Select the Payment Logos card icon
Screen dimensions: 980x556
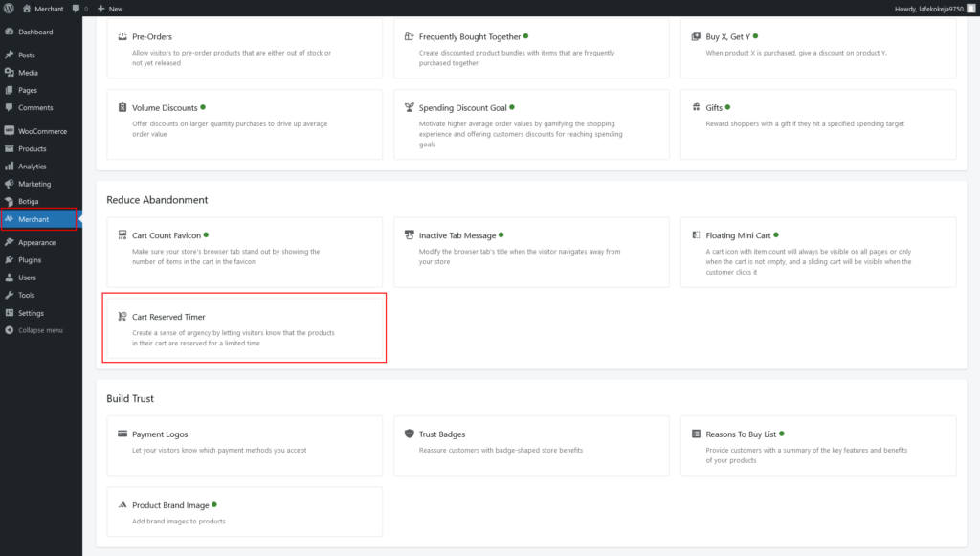(x=122, y=433)
